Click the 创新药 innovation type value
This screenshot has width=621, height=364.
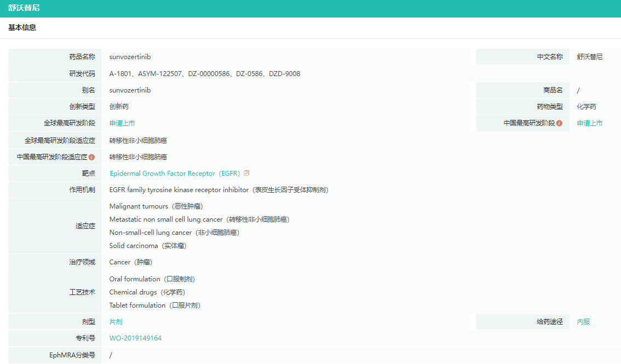click(119, 107)
